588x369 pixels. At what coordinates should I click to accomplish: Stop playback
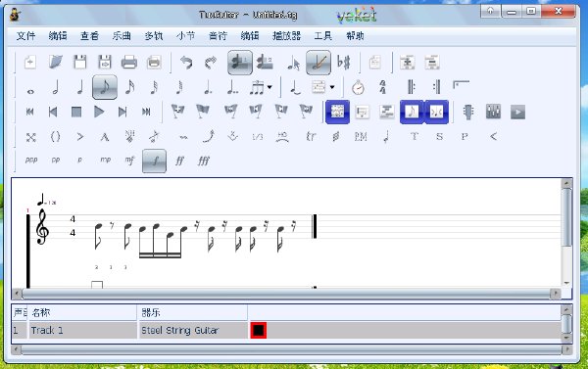click(76, 112)
